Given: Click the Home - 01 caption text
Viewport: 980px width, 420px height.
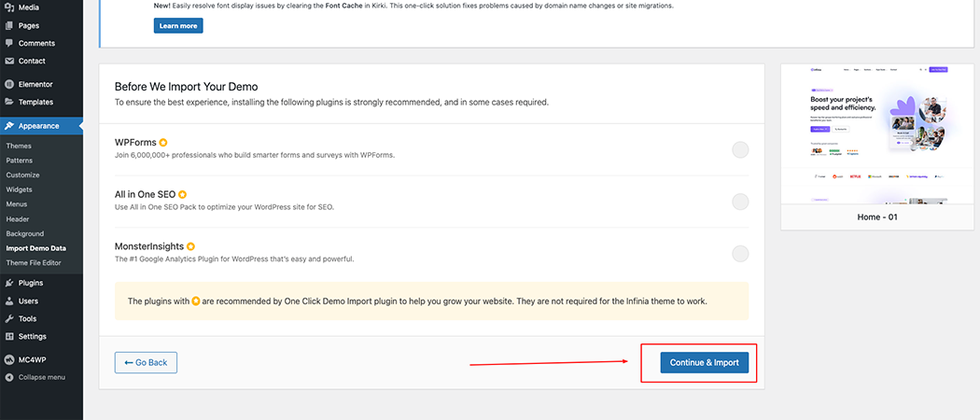Looking at the screenshot, I should tap(877, 217).
